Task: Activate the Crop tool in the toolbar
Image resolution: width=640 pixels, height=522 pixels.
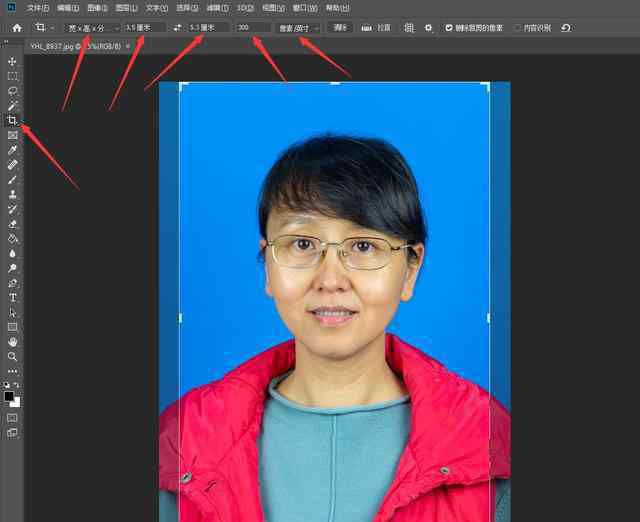Action: (13, 120)
